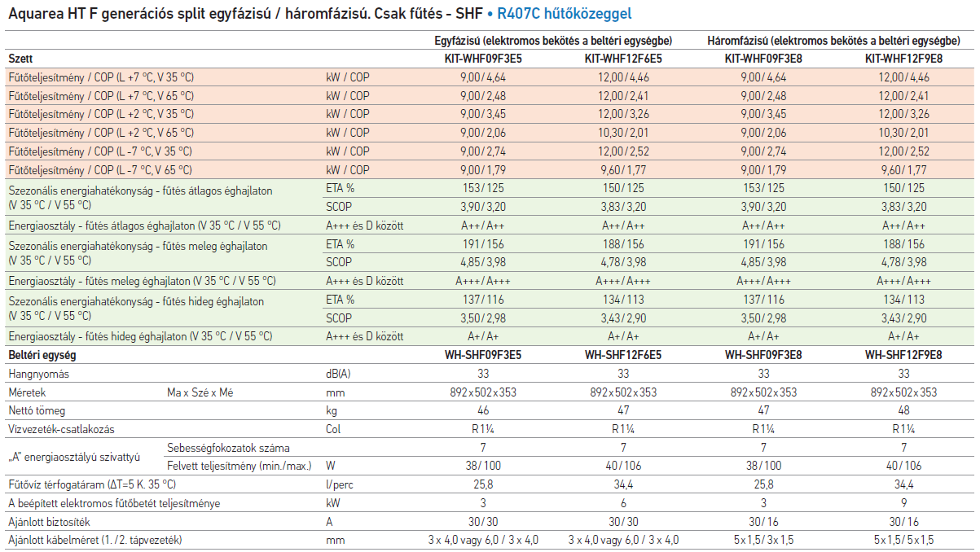Click net weight value 46
This screenshot has width=980, height=552.
coord(483,411)
